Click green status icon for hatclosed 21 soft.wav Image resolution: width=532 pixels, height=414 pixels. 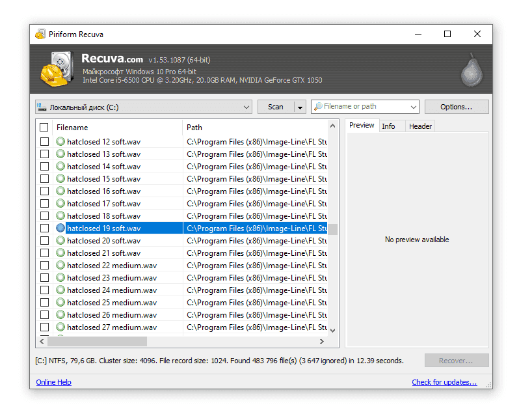tap(60, 253)
